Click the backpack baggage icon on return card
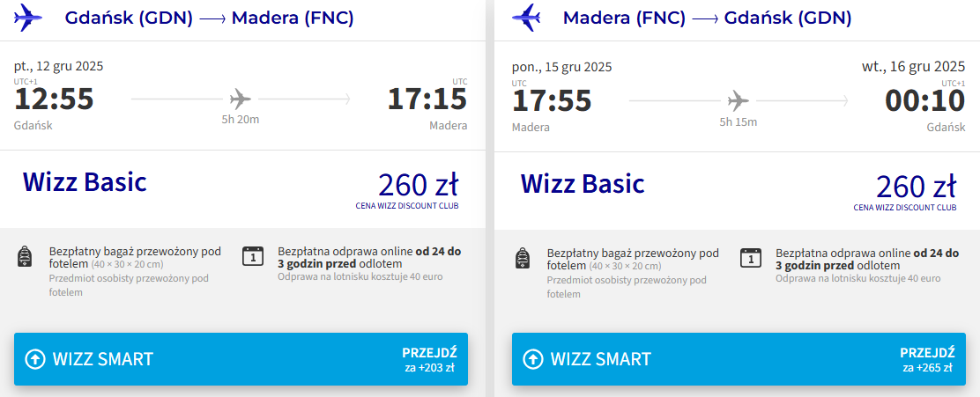The image size is (980, 397). [x=523, y=257]
